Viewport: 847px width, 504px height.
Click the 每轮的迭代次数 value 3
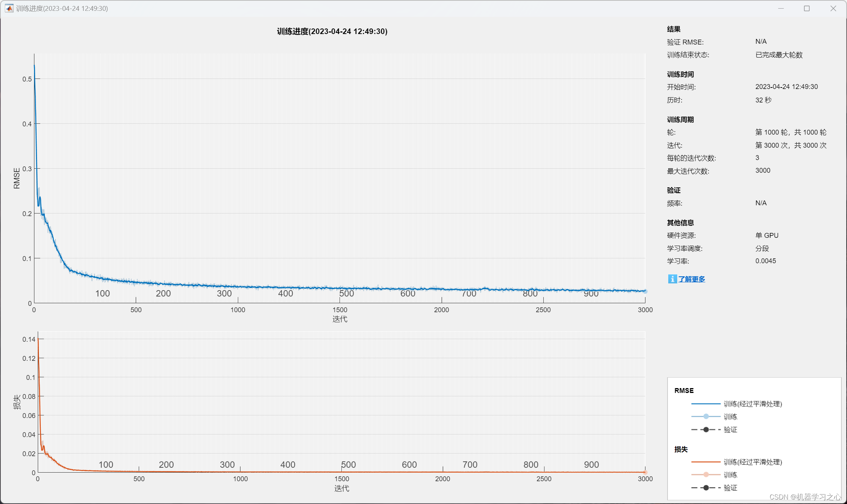(x=757, y=158)
